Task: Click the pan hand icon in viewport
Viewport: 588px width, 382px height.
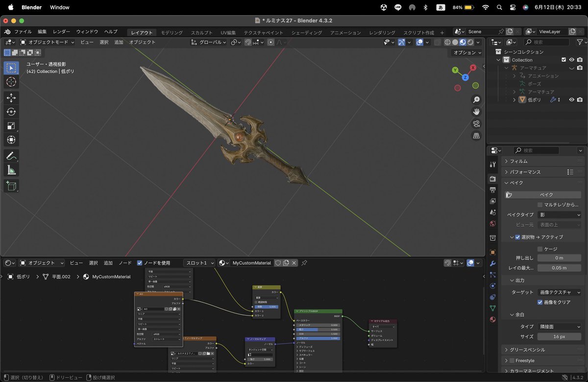Action: pos(476,112)
